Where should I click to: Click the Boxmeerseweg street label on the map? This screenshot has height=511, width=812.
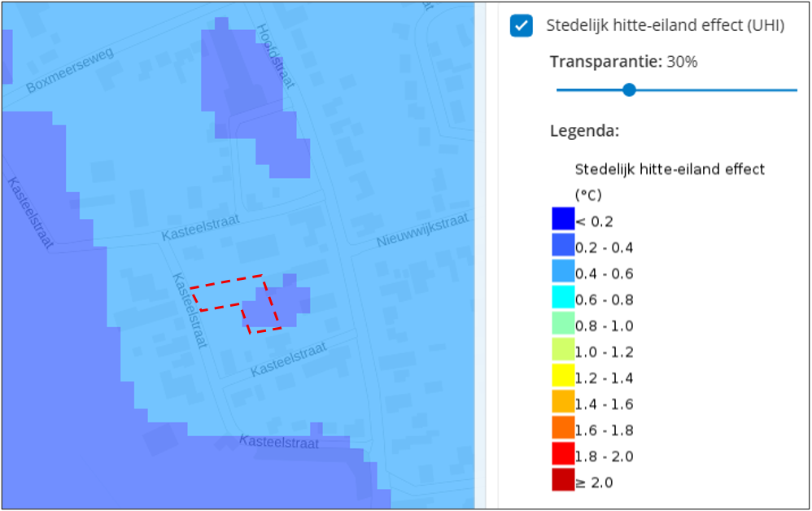click(x=70, y=71)
